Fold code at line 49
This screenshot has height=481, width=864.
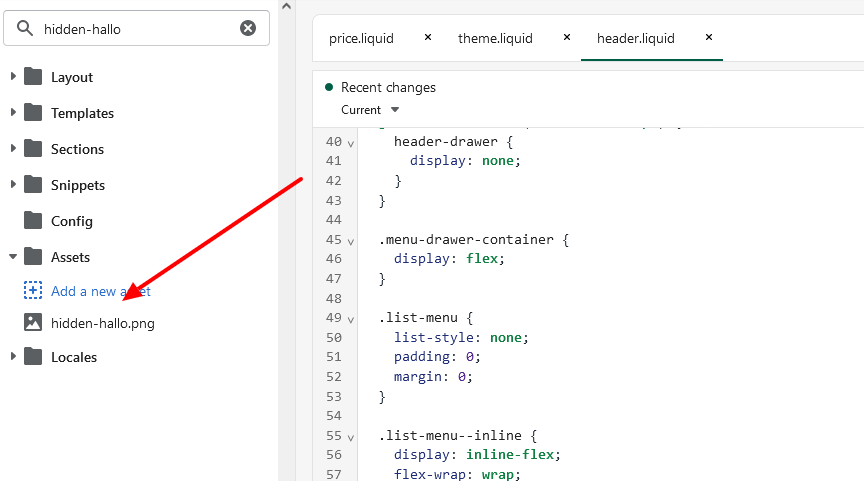click(x=350, y=320)
